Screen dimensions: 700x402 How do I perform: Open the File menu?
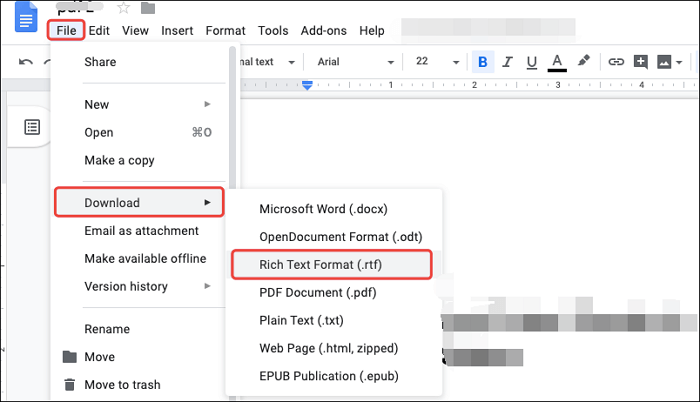66,30
